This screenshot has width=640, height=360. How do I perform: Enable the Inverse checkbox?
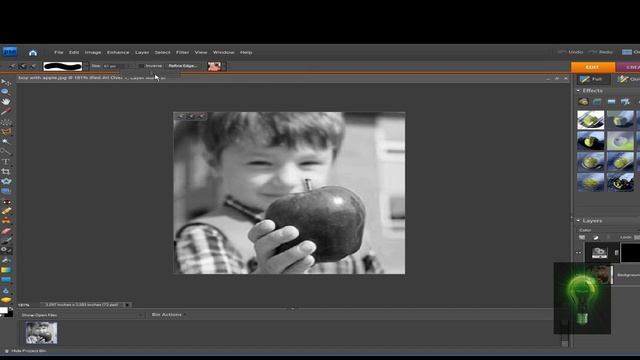click(141, 66)
